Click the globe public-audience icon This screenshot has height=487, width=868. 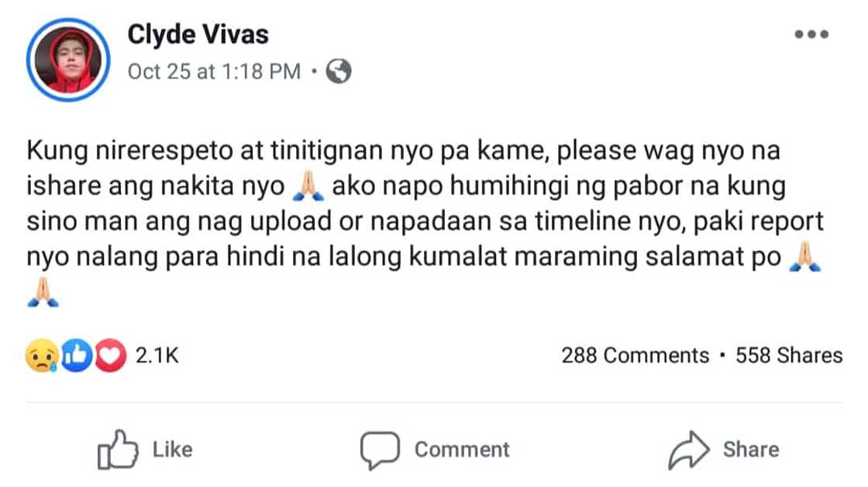(x=339, y=72)
